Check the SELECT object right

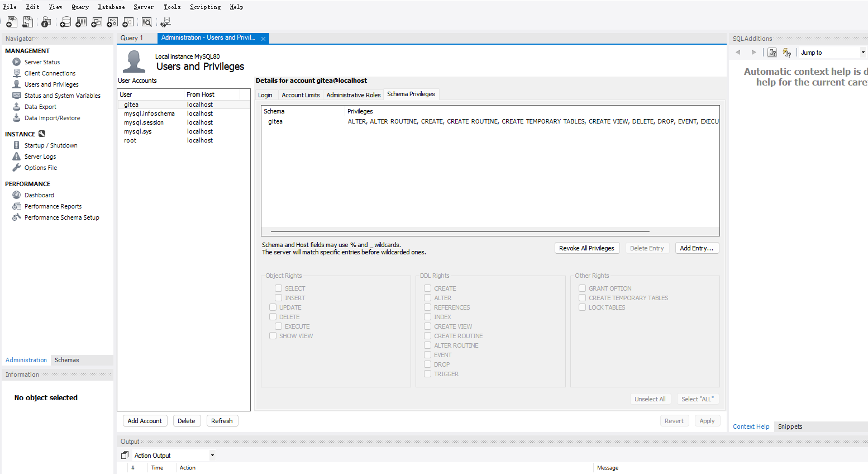click(x=278, y=288)
